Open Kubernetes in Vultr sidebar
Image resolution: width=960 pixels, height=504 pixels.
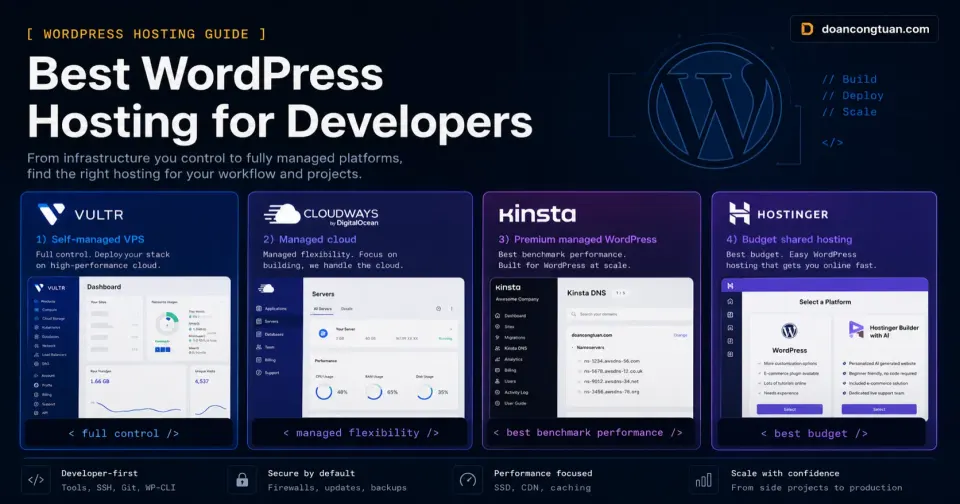(x=48, y=328)
